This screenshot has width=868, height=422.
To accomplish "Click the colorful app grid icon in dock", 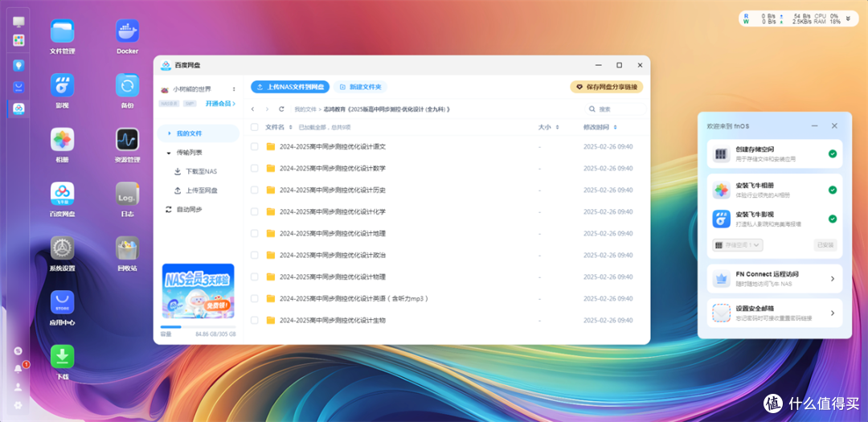I will tap(18, 40).
